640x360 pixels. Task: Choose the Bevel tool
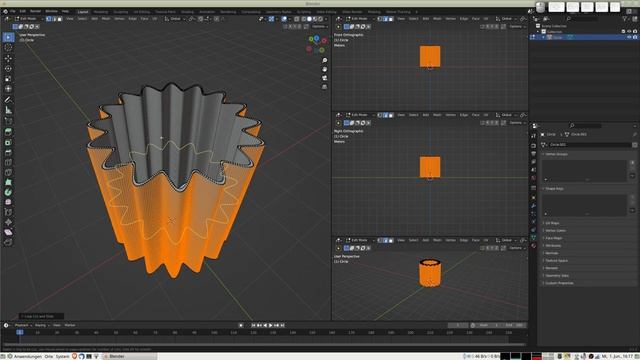8,153
